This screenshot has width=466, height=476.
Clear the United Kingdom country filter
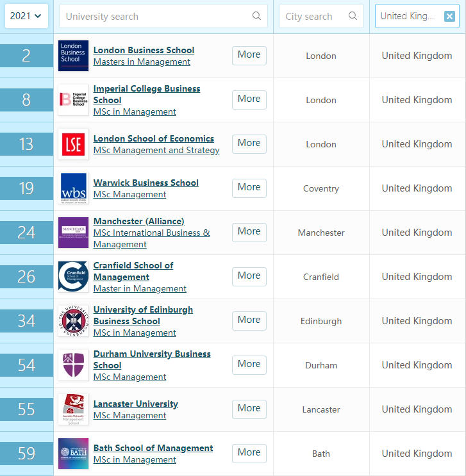pyautogui.click(x=449, y=16)
